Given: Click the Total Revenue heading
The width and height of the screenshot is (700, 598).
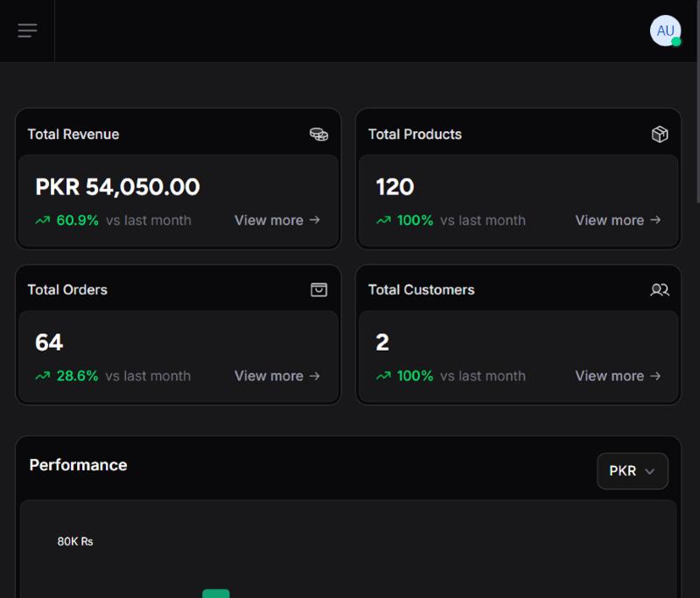Looking at the screenshot, I should point(73,135).
